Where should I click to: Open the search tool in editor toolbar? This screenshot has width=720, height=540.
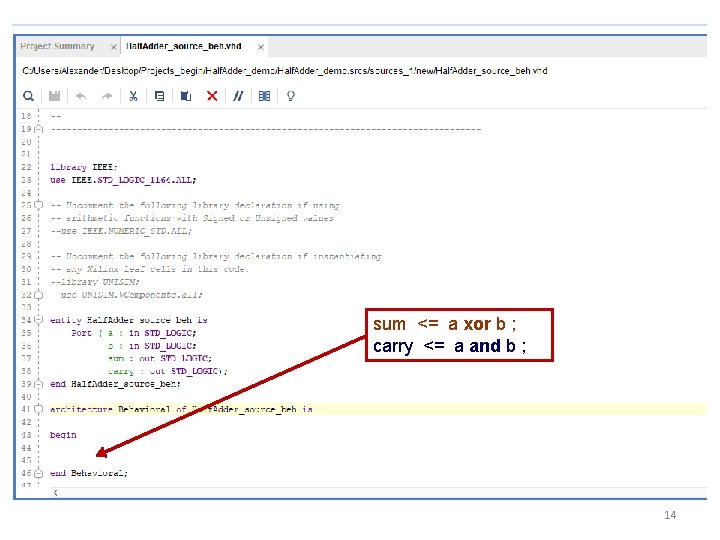[28, 96]
